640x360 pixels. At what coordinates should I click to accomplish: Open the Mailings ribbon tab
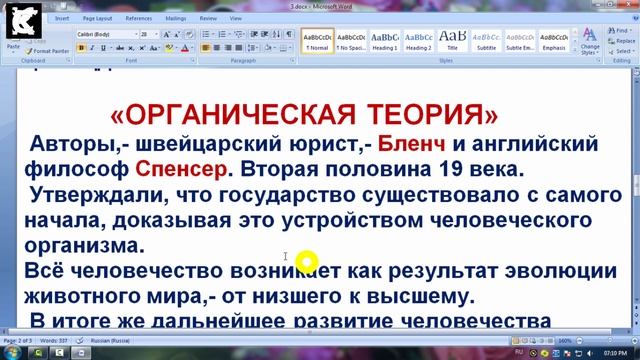176,18
